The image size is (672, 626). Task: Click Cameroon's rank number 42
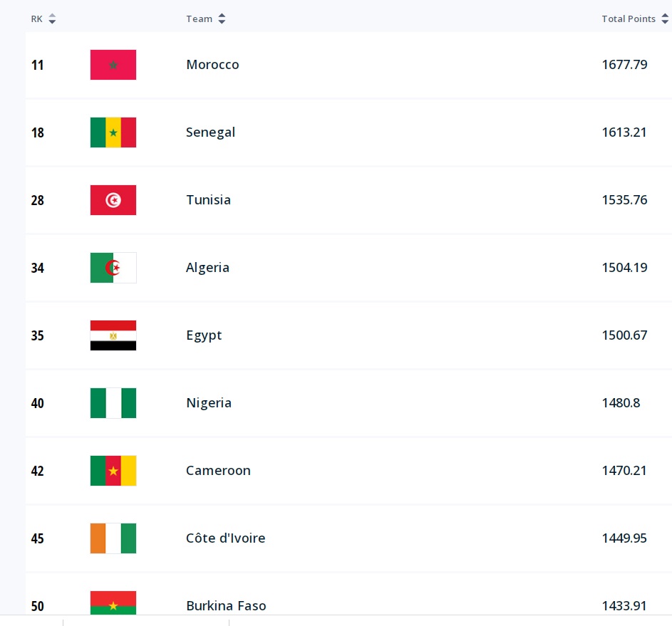[x=38, y=471]
